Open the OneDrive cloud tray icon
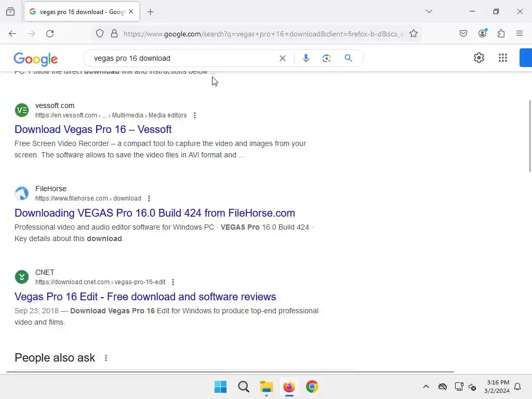532x399 pixels. point(443,387)
